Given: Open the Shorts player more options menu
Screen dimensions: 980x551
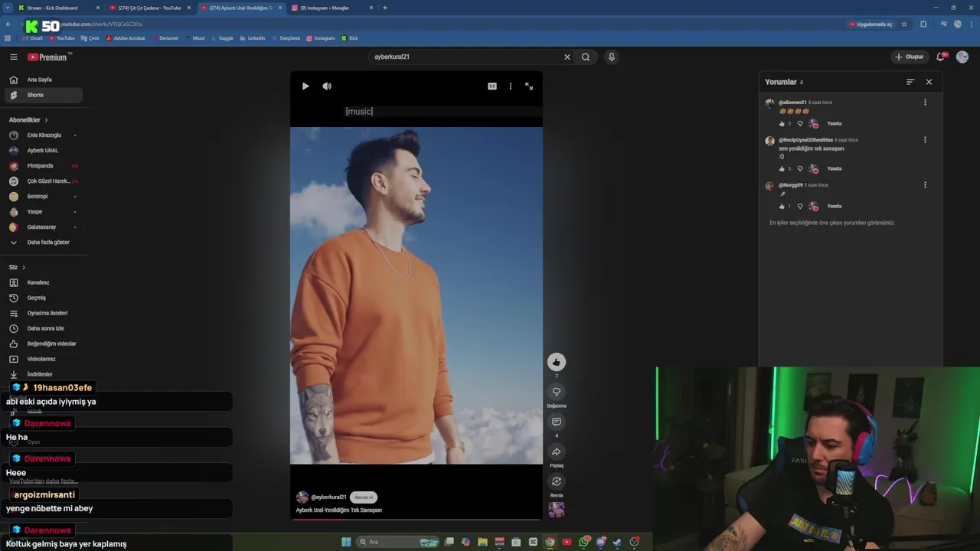Looking at the screenshot, I should pyautogui.click(x=511, y=86).
